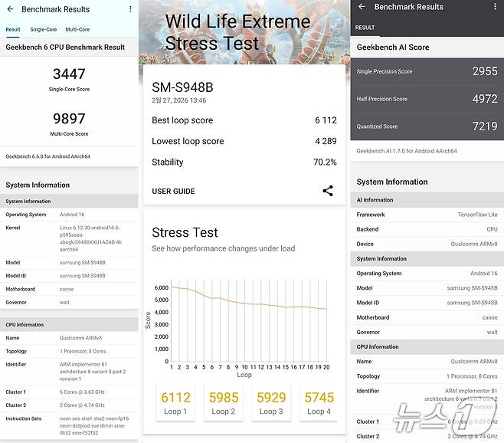
Task: Click Framework TensorFlow Lite row
Action: click(427, 215)
